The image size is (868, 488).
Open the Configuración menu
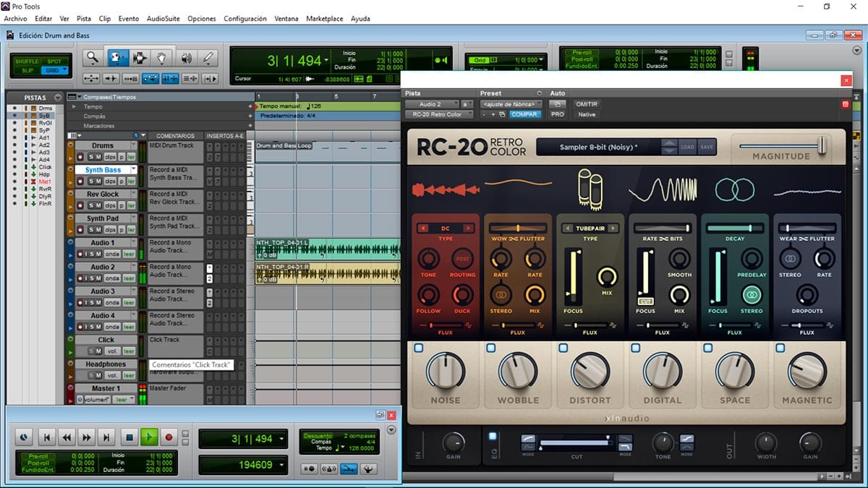click(247, 18)
